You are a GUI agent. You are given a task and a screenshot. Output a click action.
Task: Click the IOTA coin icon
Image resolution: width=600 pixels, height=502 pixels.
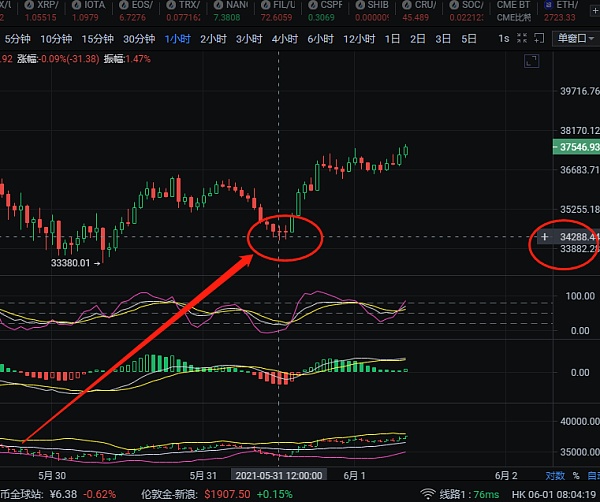point(77,5)
